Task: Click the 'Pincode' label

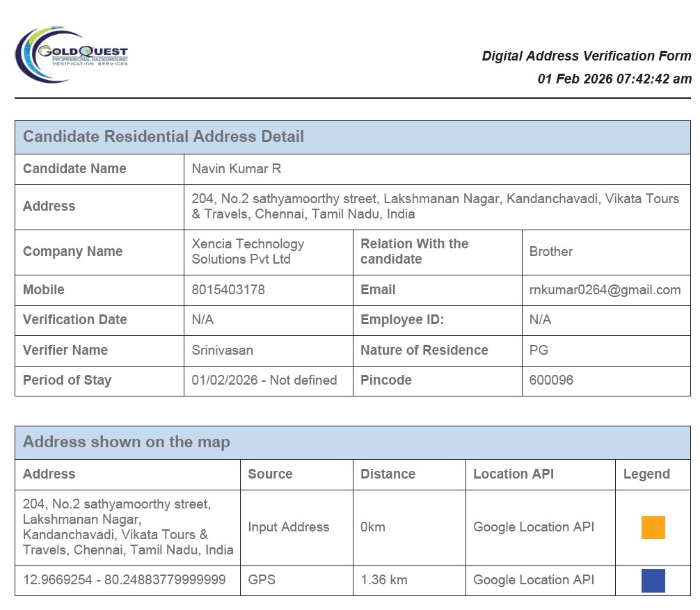Action: 386,380
